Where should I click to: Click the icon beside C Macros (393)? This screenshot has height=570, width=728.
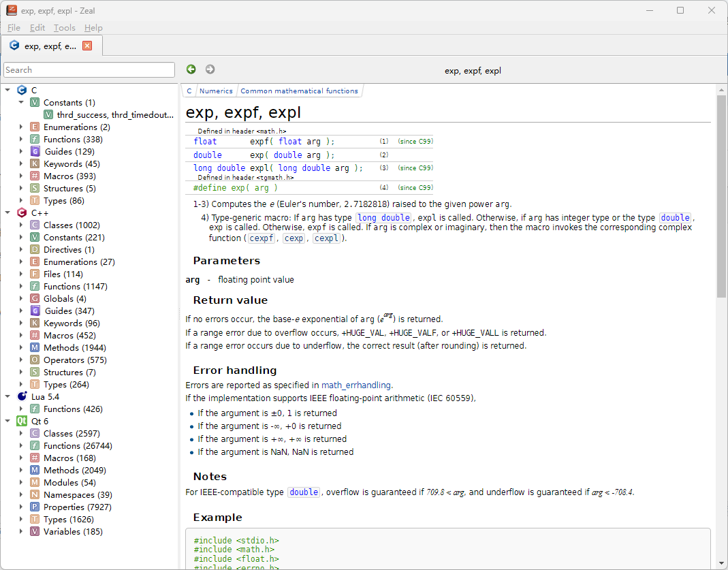35,176
